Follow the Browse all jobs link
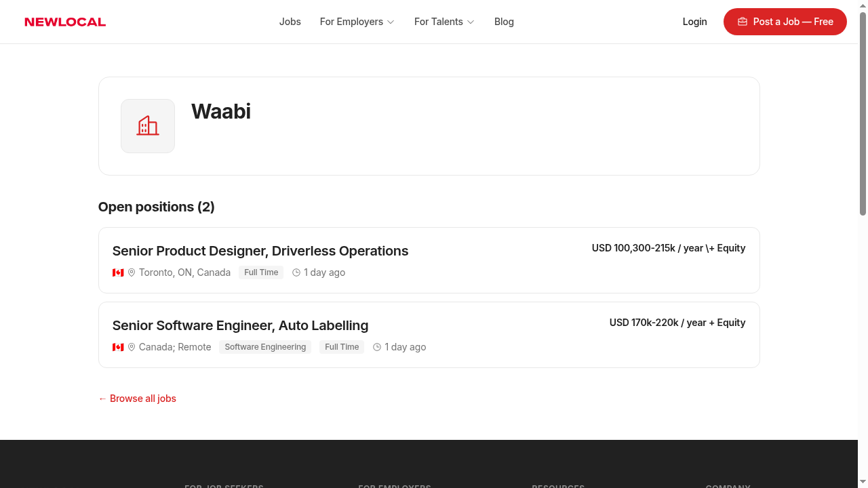This screenshot has width=868, height=488. pyautogui.click(x=137, y=399)
